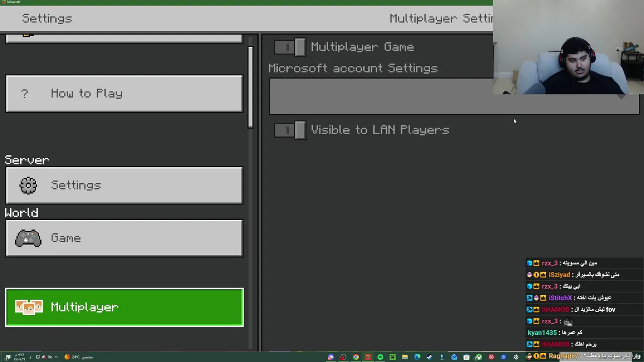644x362 pixels.
Task: Click the red circle icon beside Xbox
Action: [491, 357]
